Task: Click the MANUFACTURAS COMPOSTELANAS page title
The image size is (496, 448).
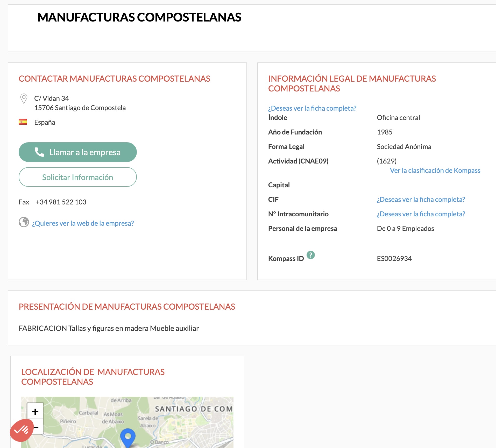Action: (x=139, y=17)
